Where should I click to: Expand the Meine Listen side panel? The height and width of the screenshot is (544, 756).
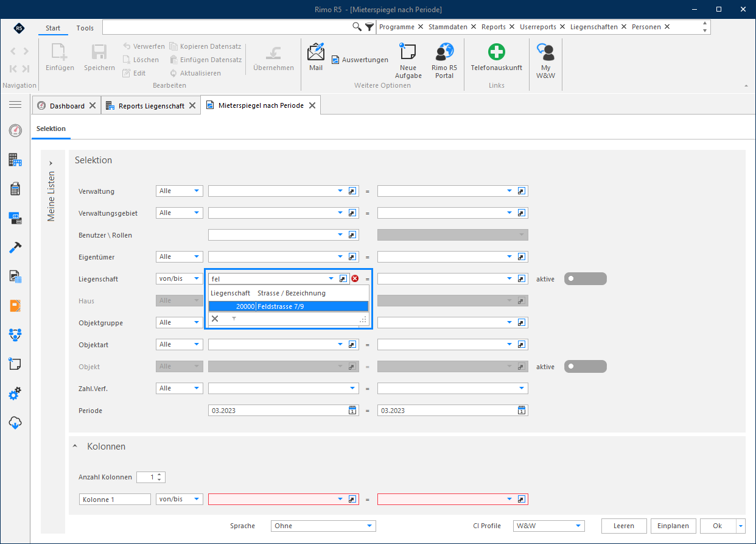tap(51, 163)
